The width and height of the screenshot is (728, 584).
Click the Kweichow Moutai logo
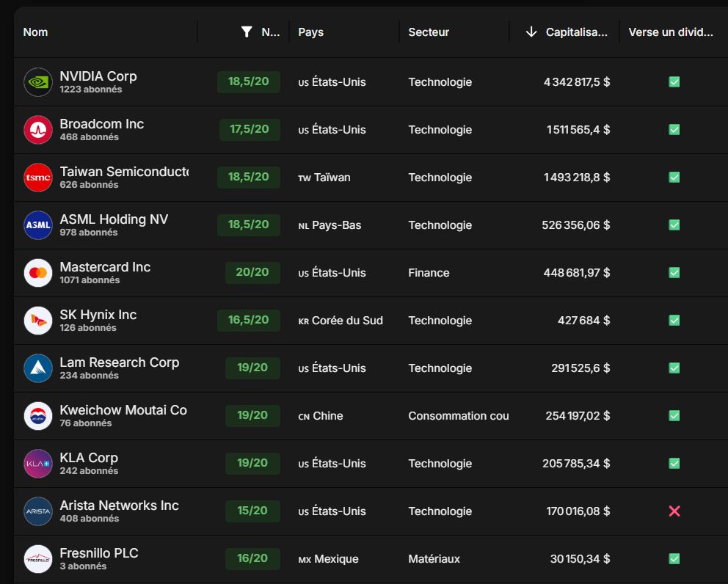[38, 416]
